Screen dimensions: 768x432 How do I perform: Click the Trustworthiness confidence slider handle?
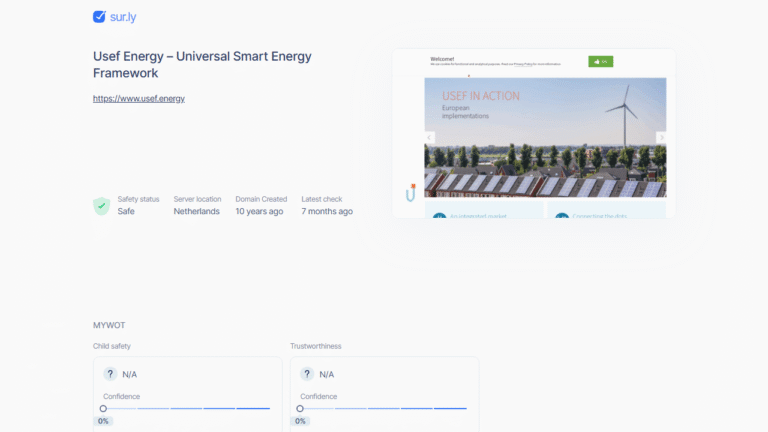click(x=300, y=408)
